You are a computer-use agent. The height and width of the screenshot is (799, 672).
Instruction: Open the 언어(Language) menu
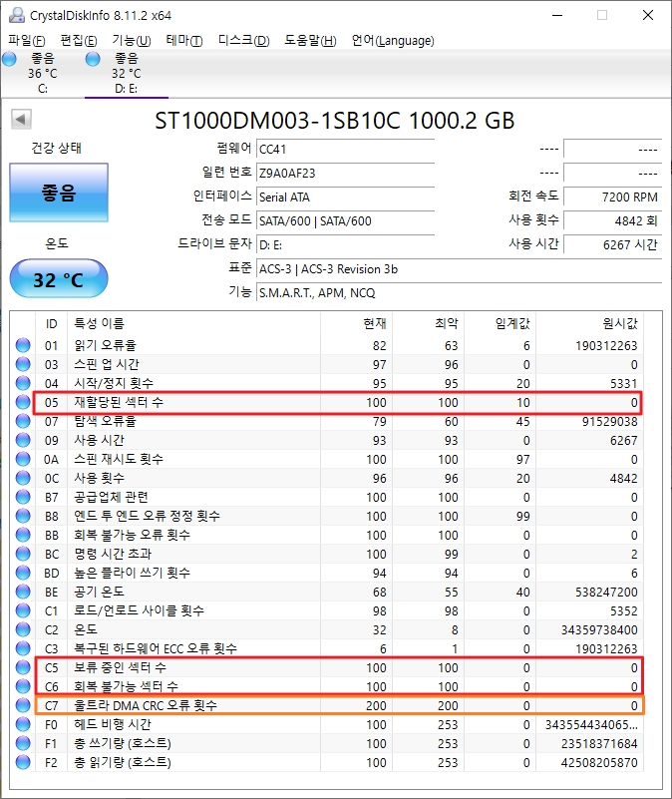coord(393,40)
